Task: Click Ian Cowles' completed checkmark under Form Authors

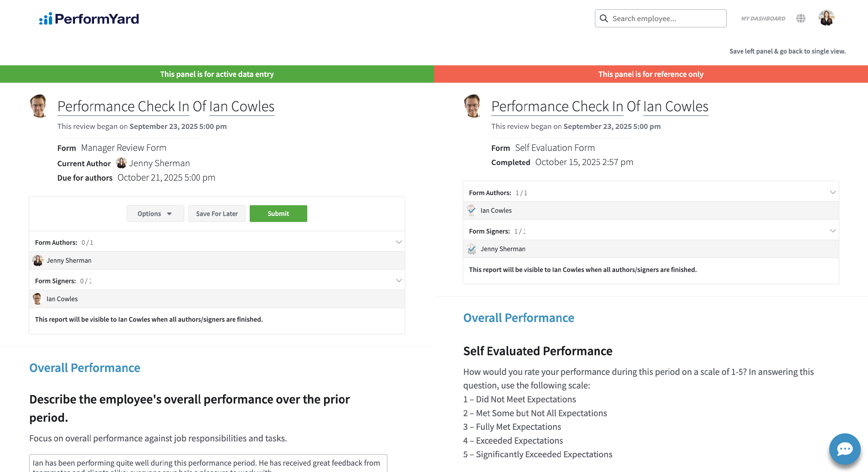Action: click(x=472, y=210)
